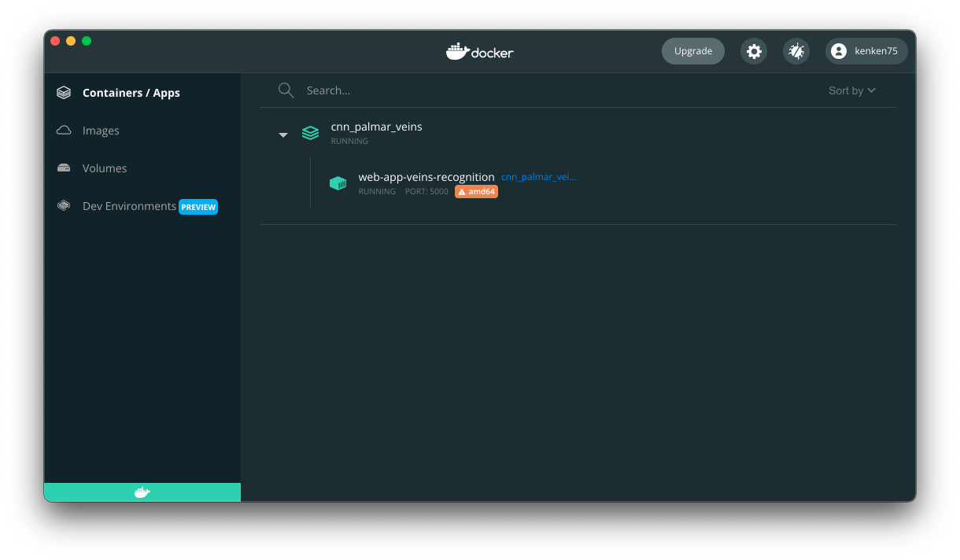Image resolution: width=960 pixels, height=560 pixels.
Task: Open the Troubleshoot bug icon
Action: coord(796,51)
